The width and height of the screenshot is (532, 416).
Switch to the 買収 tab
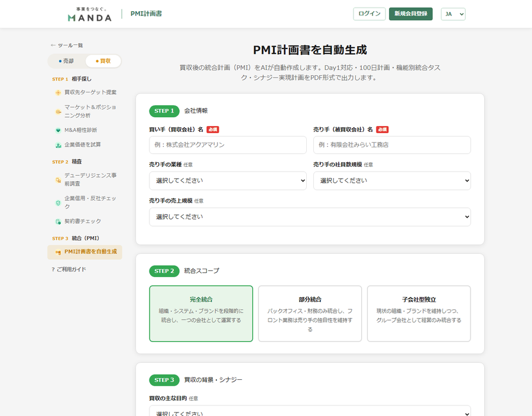[x=103, y=61]
